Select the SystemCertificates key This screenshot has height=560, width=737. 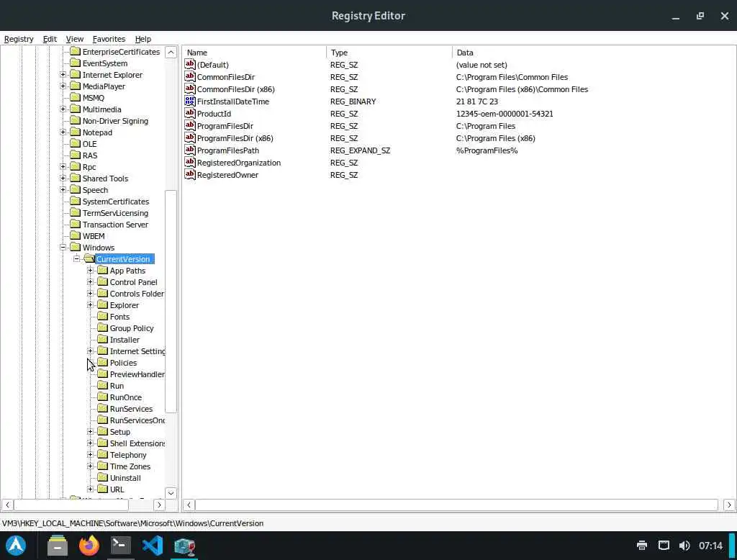[x=116, y=202]
